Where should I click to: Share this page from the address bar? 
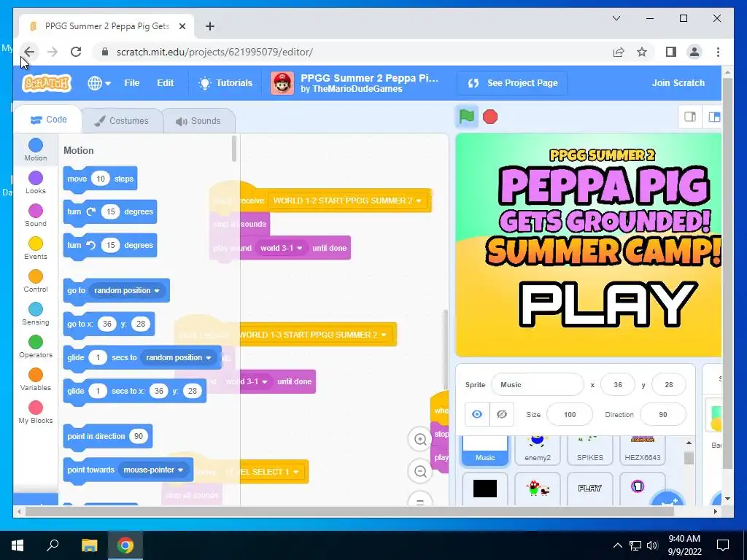[x=619, y=52]
